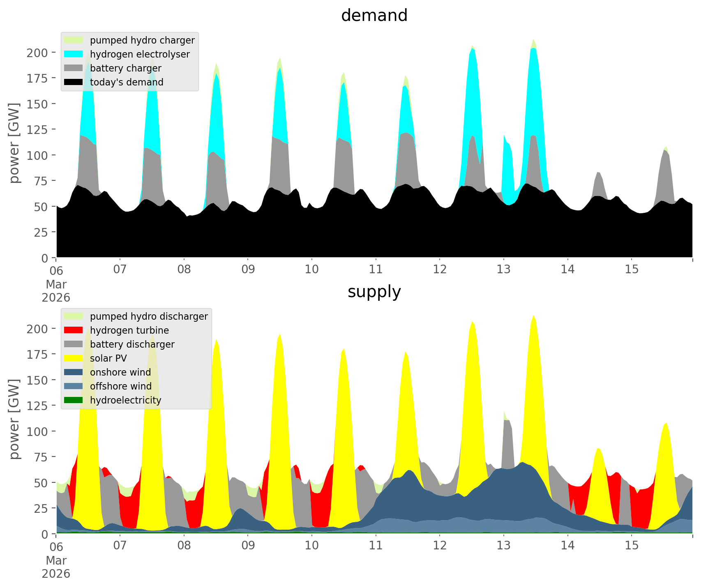Click the "supply" chart title
Screen dimensions: 701x588
(374, 292)
